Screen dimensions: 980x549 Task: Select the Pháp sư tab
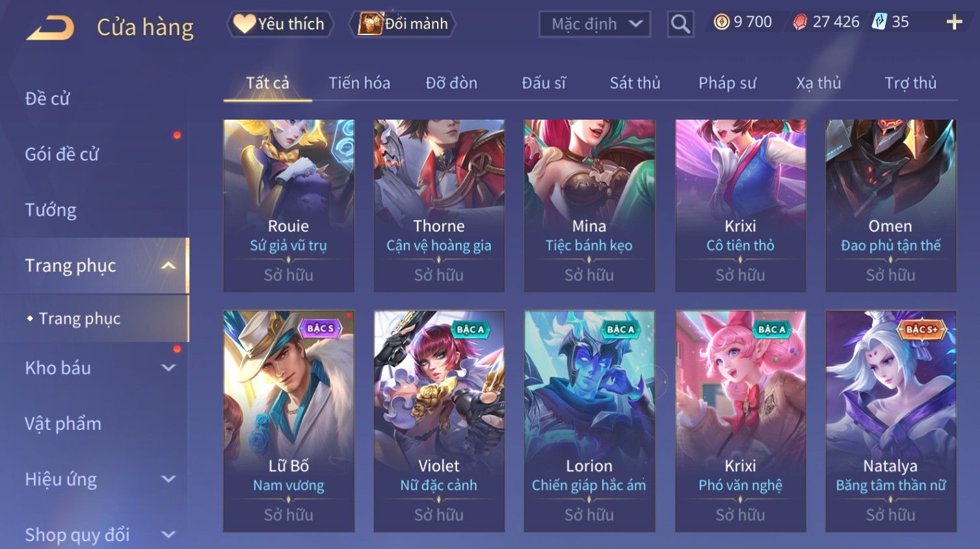click(x=727, y=83)
